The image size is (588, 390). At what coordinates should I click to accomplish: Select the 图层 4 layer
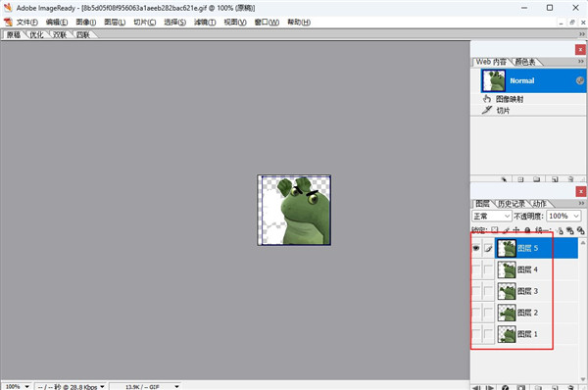click(537, 269)
